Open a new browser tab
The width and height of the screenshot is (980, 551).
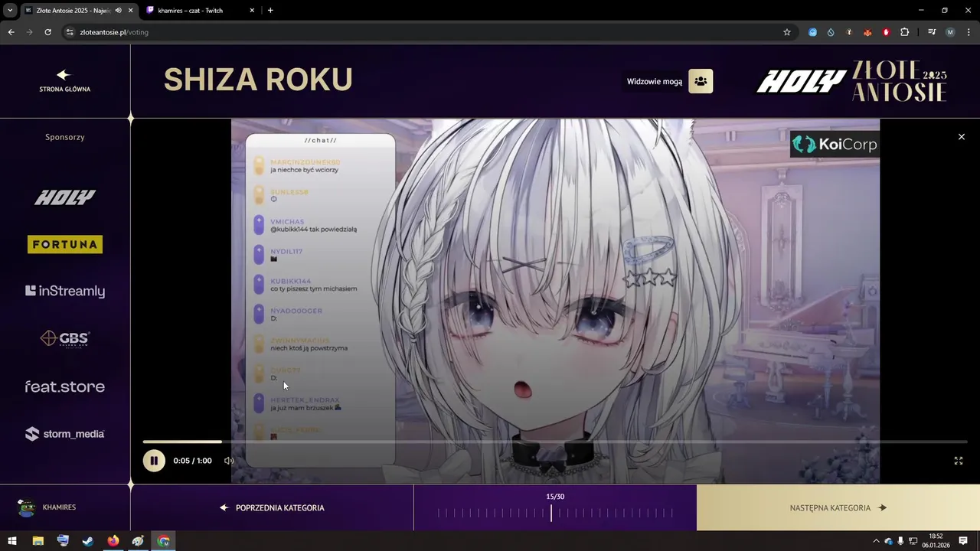click(x=270, y=11)
